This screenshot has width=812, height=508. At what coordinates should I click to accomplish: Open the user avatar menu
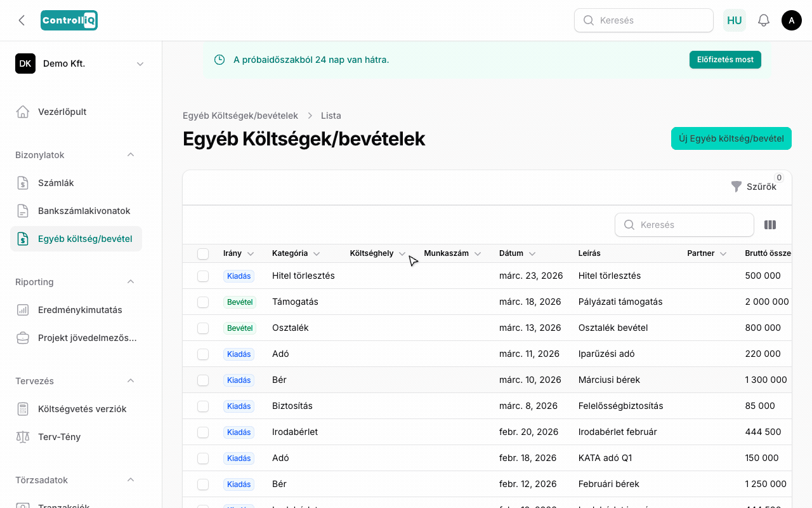pyautogui.click(x=792, y=20)
